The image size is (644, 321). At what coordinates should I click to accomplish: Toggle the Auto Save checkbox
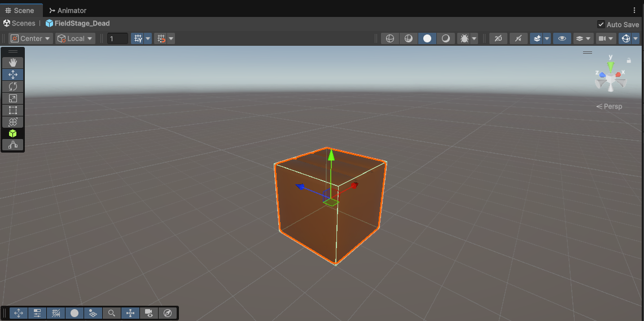[601, 24]
